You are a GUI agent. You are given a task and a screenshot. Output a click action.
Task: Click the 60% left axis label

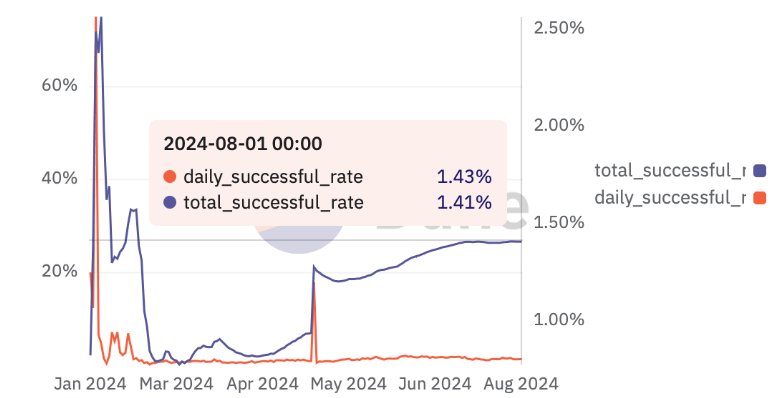pyautogui.click(x=59, y=85)
